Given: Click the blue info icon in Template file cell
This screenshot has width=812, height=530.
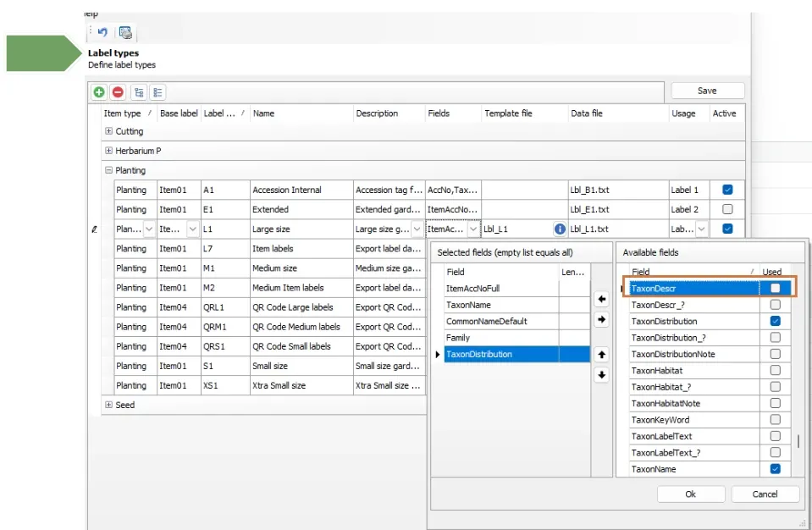Looking at the screenshot, I should tap(560, 229).
